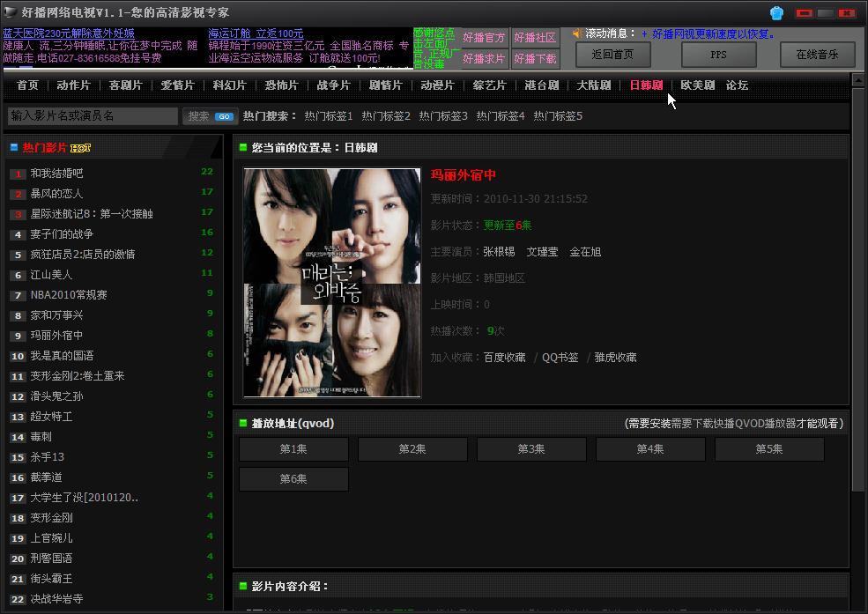Play episode 第4集
Viewport: 868px width, 614px height.
point(650,449)
